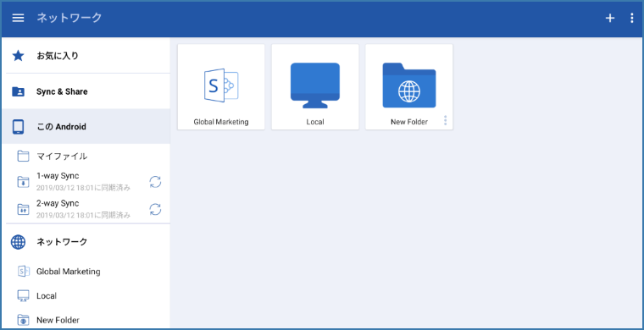Open Local in the sidebar list
The width and height of the screenshot is (644, 330).
[x=86, y=295]
